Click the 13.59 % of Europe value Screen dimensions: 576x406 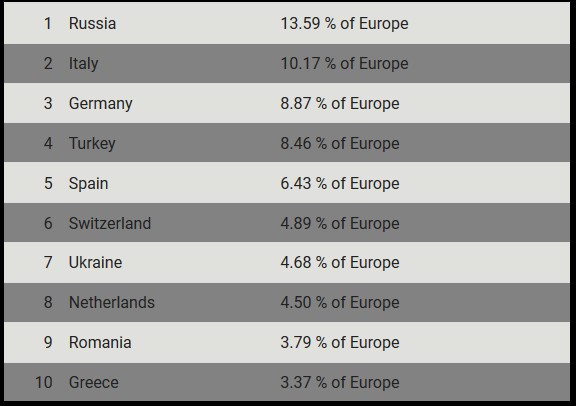click(x=344, y=24)
